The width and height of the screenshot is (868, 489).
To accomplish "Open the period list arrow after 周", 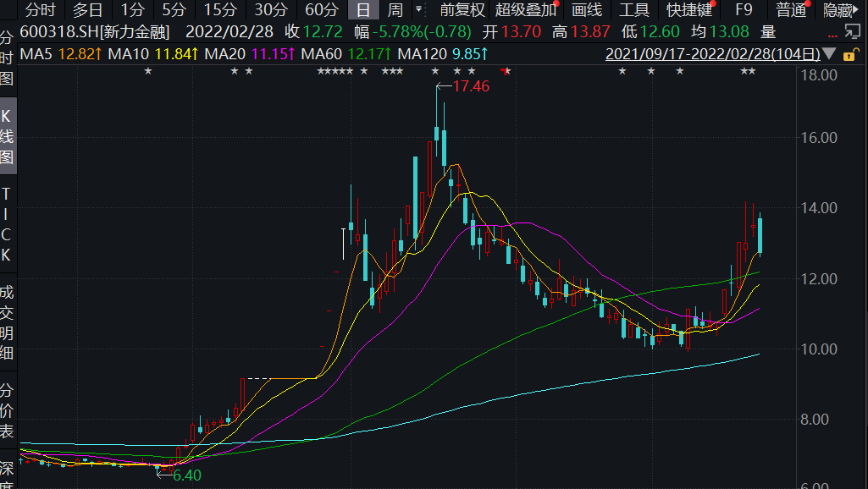I will [x=419, y=10].
